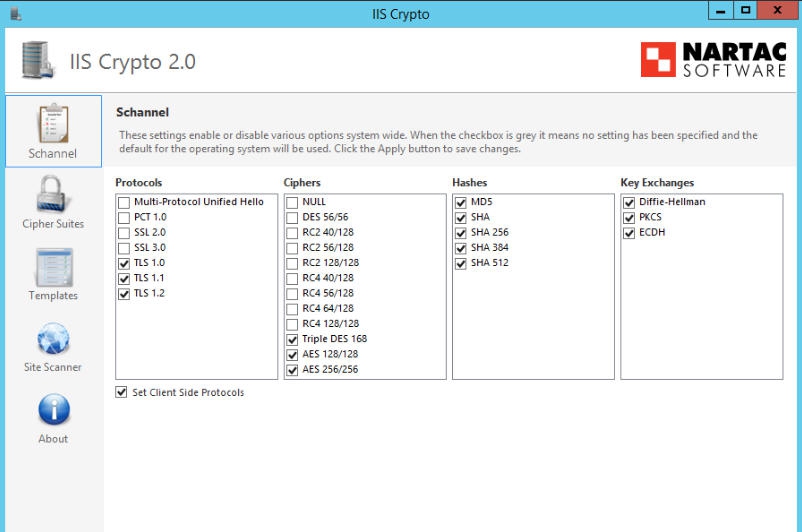Open the Schannel clipboard icon
Viewport: 802px width, 532px height.
[53, 123]
